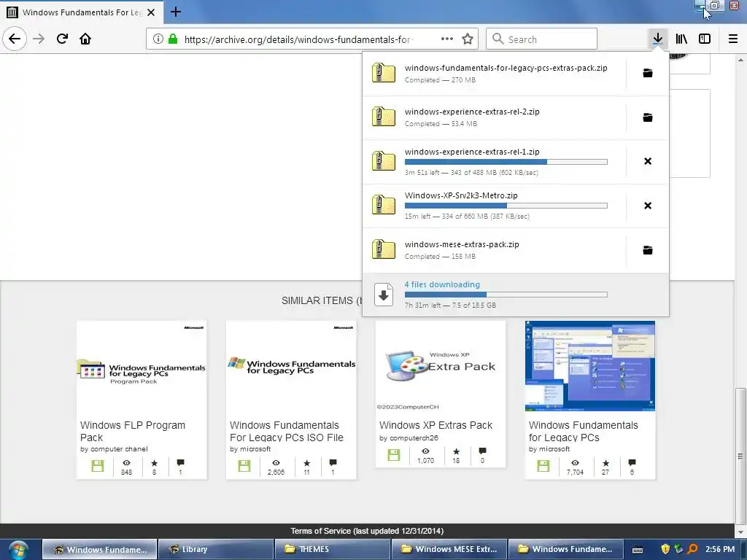The width and height of the screenshot is (747, 560).
Task: Click progress bar of windows-experience-extras-rel-1.zip
Action: (506, 162)
